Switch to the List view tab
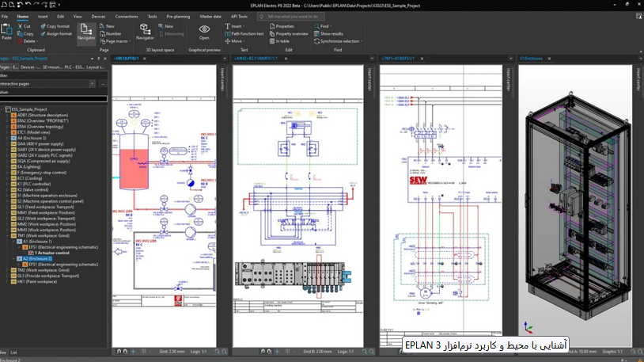The width and height of the screenshot is (644, 362). [x=13, y=352]
